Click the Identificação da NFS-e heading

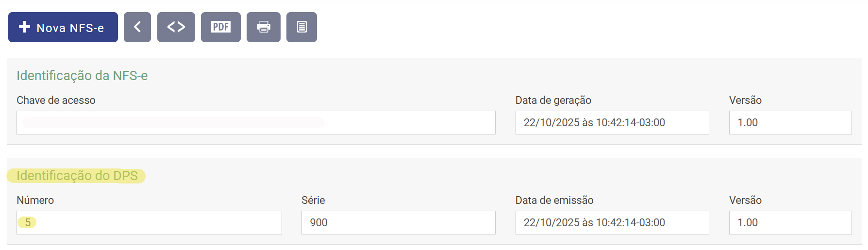[x=82, y=76]
